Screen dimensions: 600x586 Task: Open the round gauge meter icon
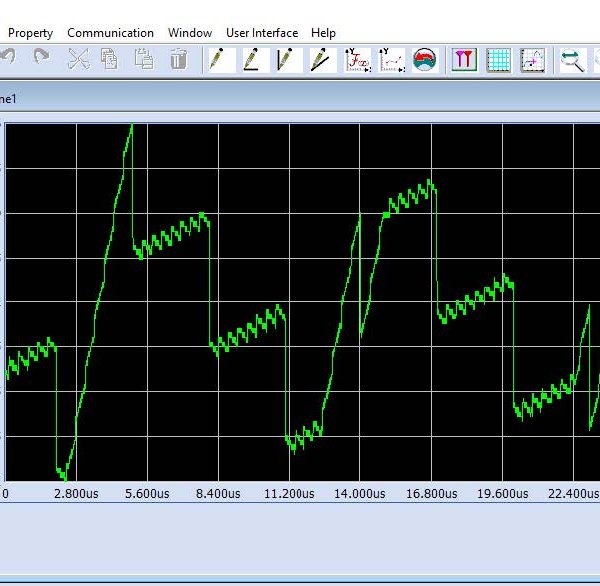click(425, 60)
